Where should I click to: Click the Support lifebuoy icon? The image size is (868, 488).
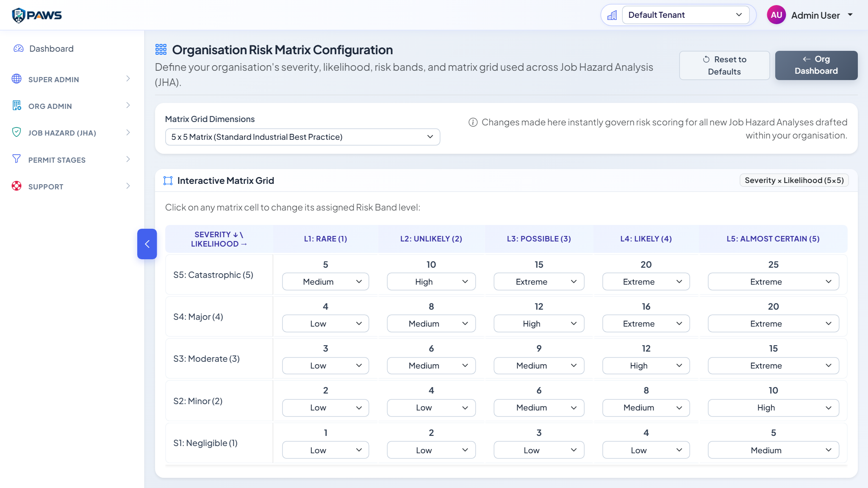[x=17, y=186]
